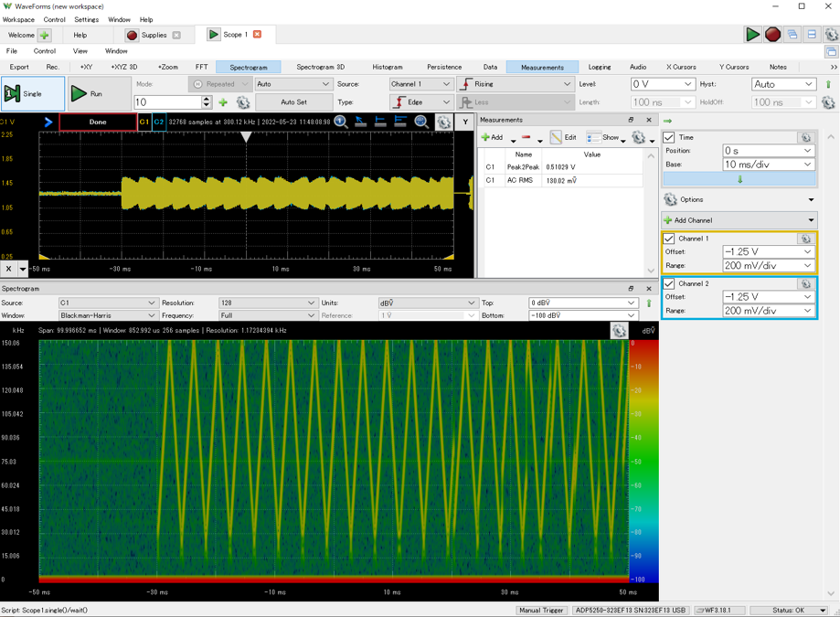
Task: Toggle the Channel 2 checkbox
Action: click(669, 284)
